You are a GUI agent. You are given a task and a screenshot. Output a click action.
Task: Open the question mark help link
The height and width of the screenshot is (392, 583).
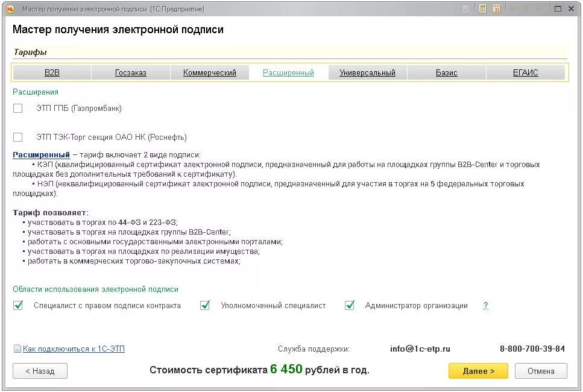point(485,305)
